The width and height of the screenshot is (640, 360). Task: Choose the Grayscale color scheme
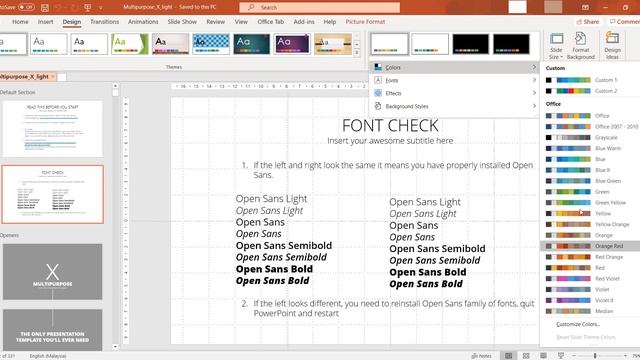(x=590, y=137)
